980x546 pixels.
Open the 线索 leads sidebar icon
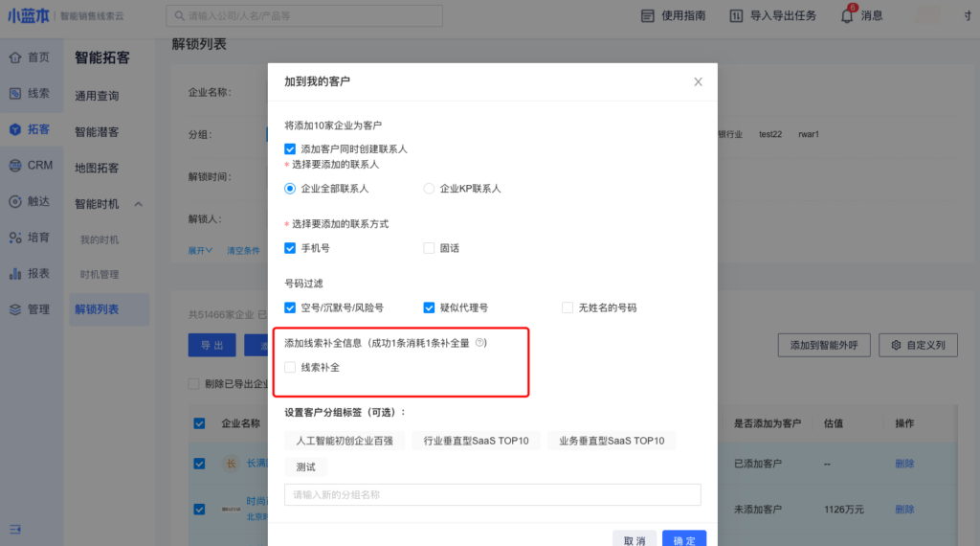pyautogui.click(x=15, y=94)
